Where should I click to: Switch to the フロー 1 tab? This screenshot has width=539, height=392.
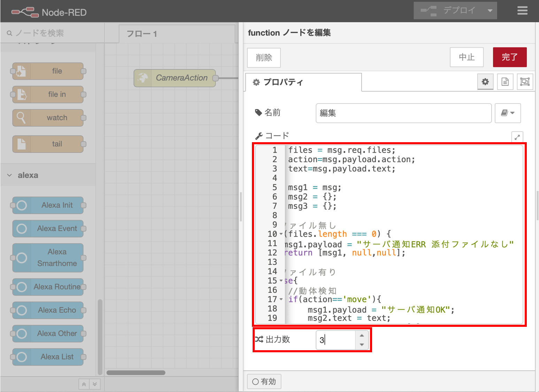point(177,34)
